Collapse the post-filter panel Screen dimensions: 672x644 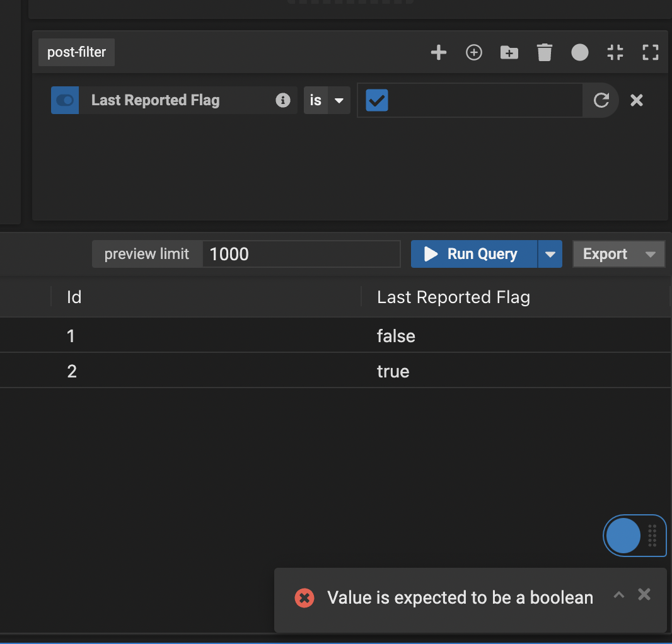pos(615,52)
